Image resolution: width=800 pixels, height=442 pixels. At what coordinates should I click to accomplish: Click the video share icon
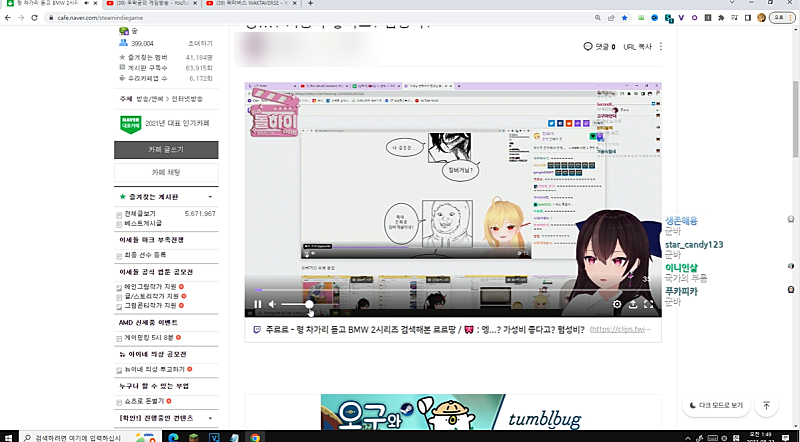click(633, 304)
